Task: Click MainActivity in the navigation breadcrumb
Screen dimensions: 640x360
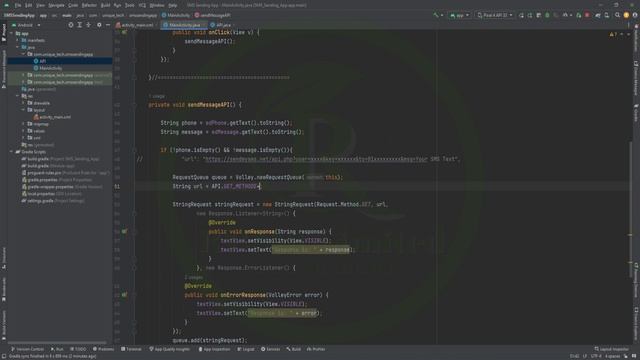Action: tap(176, 15)
